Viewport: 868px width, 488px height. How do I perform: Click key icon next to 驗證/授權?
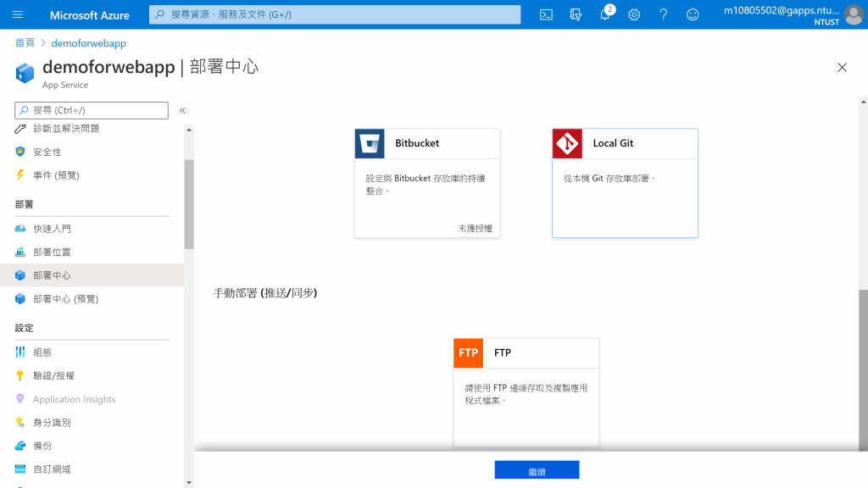pos(20,375)
